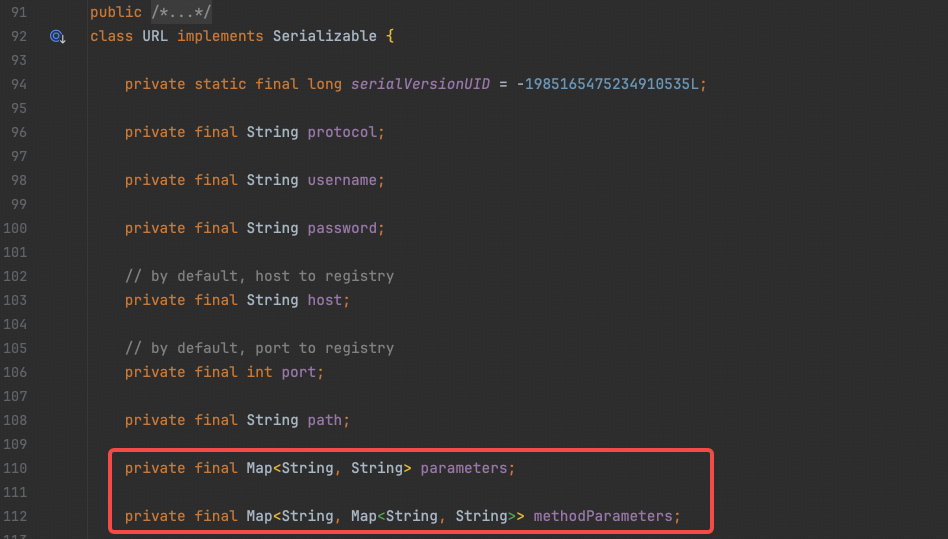Image resolution: width=948 pixels, height=539 pixels.
Task: Click line number 110 in the gutter
Action: [15, 468]
